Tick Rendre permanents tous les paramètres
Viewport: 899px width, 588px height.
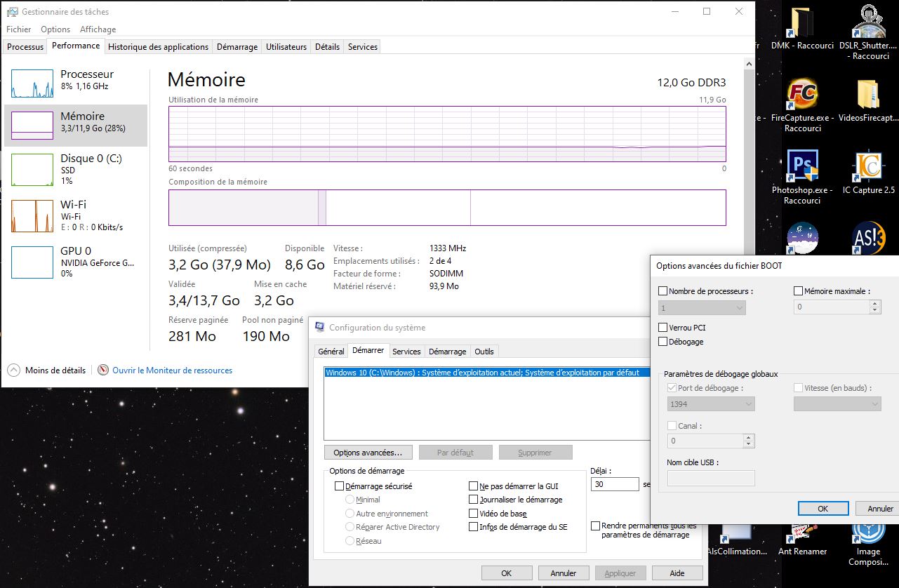point(596,526)
